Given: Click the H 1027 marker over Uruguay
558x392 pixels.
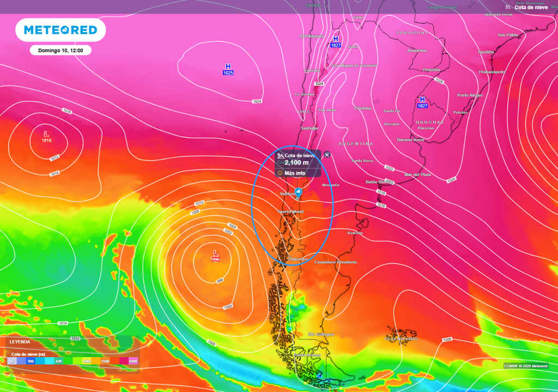Looking at the screenshot, I should (422, 102).
